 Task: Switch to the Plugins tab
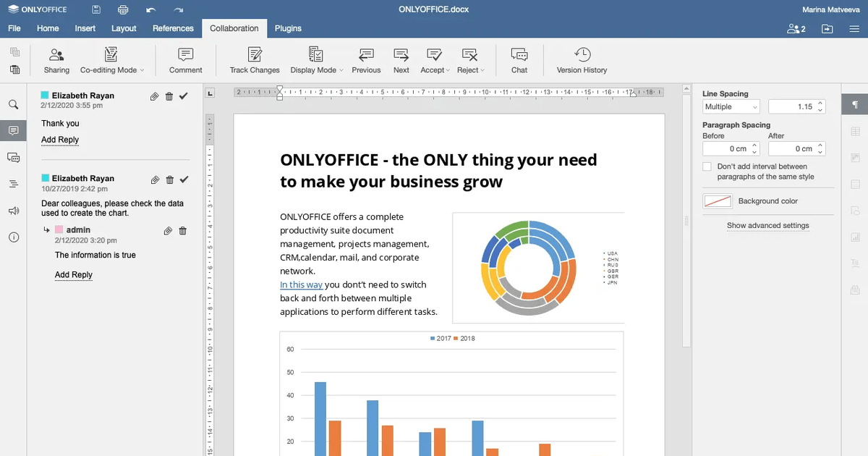(288, 28)
